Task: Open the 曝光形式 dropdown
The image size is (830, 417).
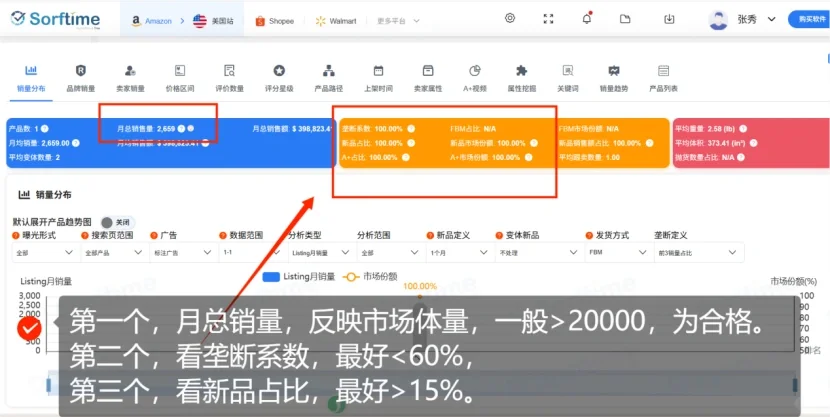Action: [x=45, y=252]
